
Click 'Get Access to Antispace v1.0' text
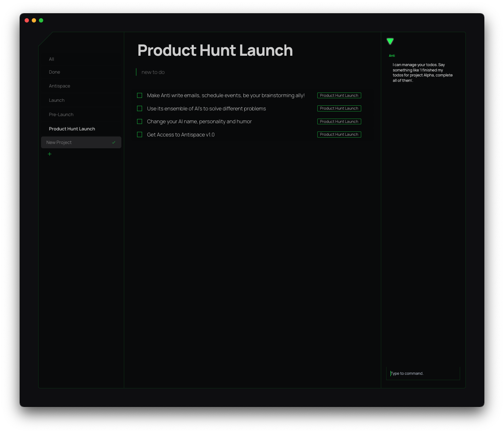(x=181, y=135)
